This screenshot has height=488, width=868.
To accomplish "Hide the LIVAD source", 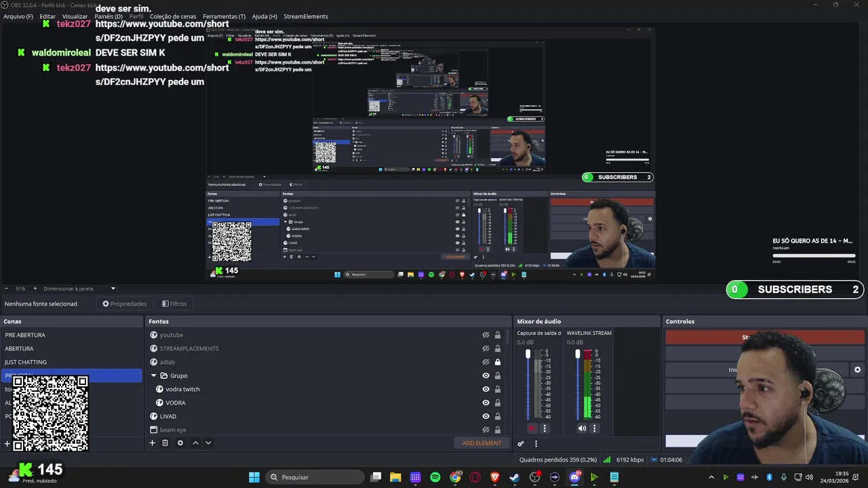I will [486, 416].
